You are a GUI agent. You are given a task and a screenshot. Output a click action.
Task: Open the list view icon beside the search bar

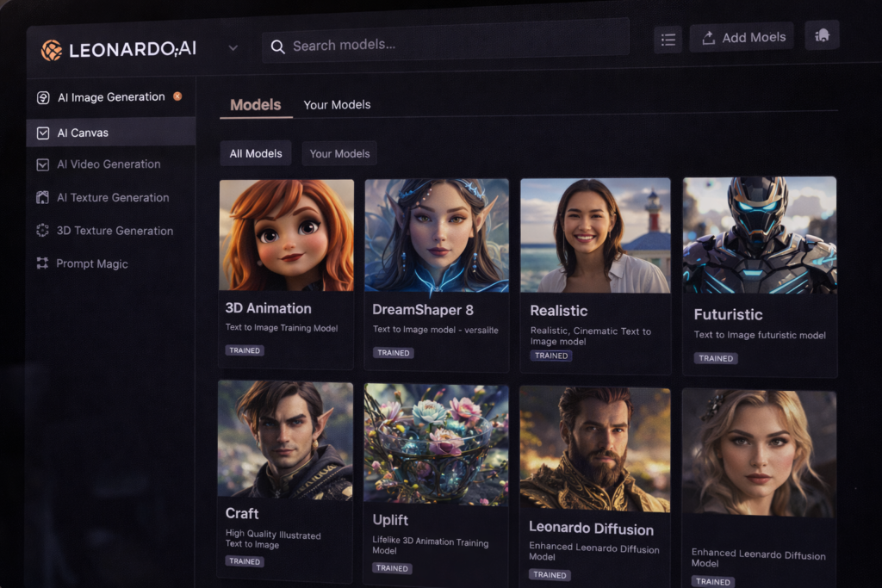pos(668,39)
